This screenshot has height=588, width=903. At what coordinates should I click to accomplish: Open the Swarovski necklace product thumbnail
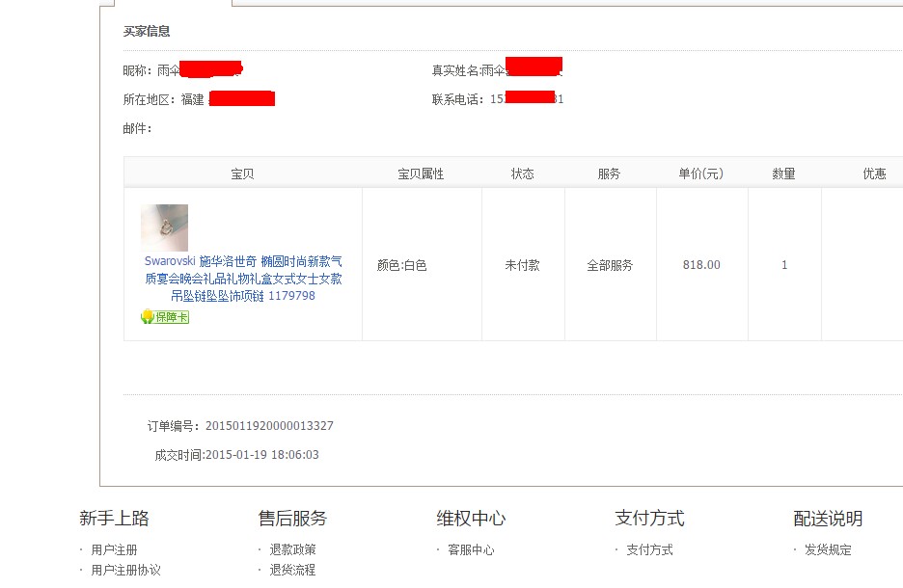(x=164, y=227)
